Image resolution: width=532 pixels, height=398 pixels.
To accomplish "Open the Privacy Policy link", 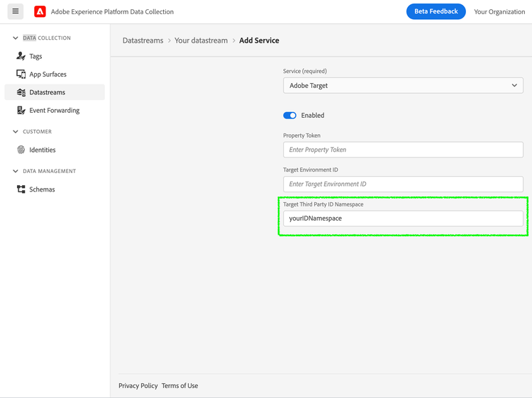I will point(138,385).
